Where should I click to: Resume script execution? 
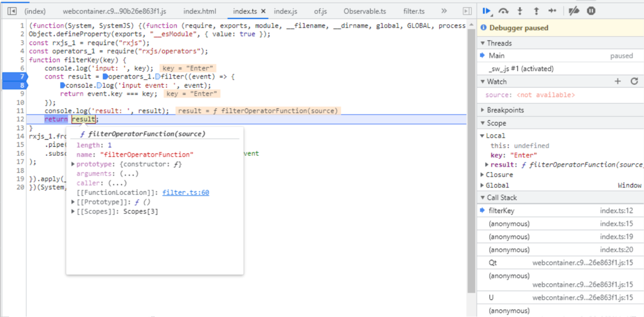coord(487,11)
